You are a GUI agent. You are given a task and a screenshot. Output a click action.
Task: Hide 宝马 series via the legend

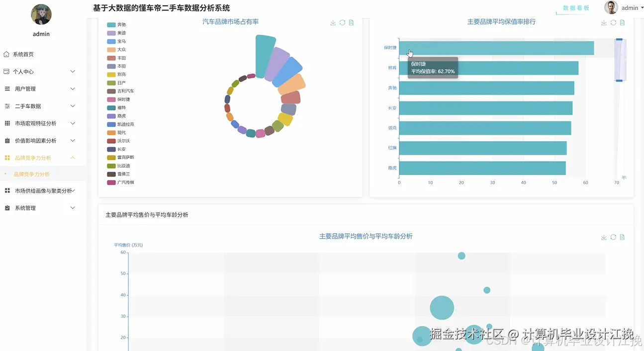point(116,41)
